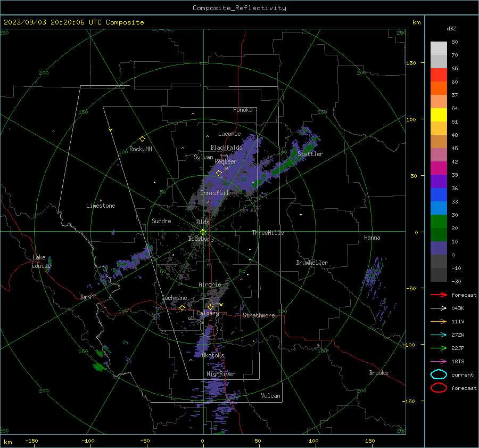Viewport: 479px width, 448px height.
Task: Select the tan 48-45 dBZ swatch
Action: click(439, 141)
